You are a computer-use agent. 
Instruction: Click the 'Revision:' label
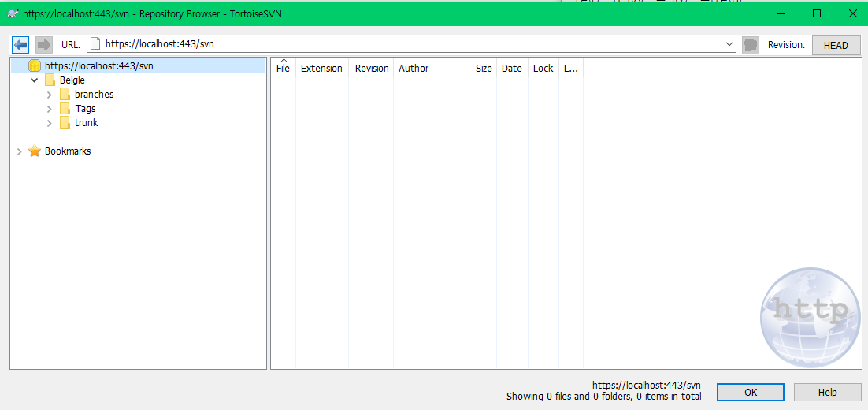pos(786,45)
